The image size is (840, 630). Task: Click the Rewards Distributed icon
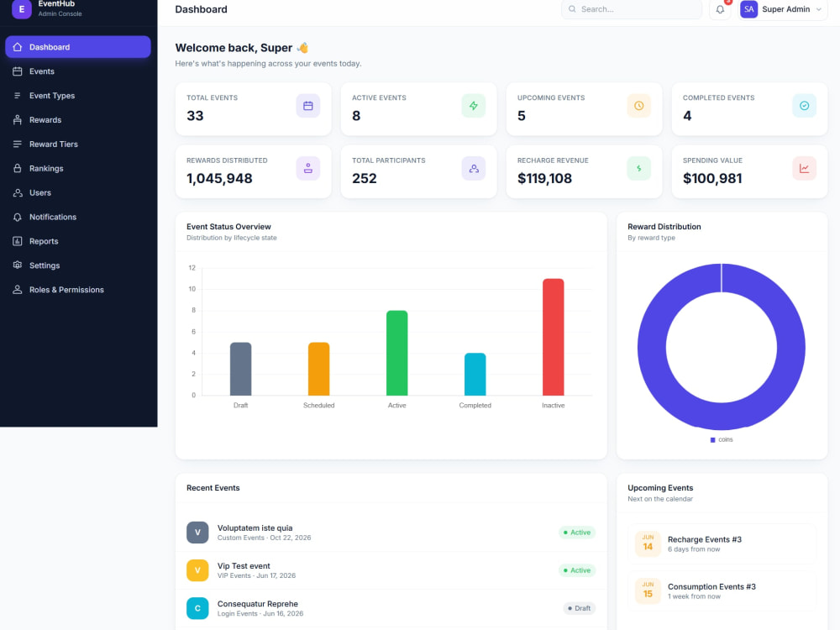pyautogui.click(x=308, y=168)
